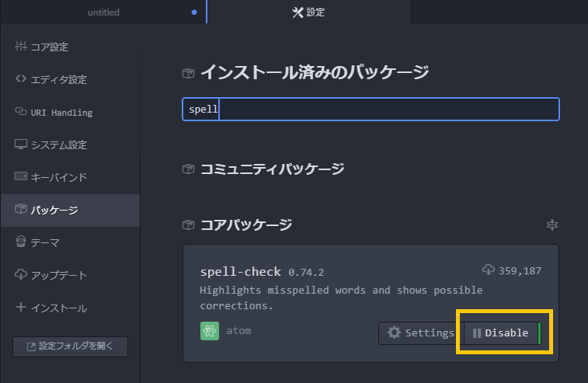Click the tools icon on 設定 tab
588x383 pixels.
coord(297,12)
